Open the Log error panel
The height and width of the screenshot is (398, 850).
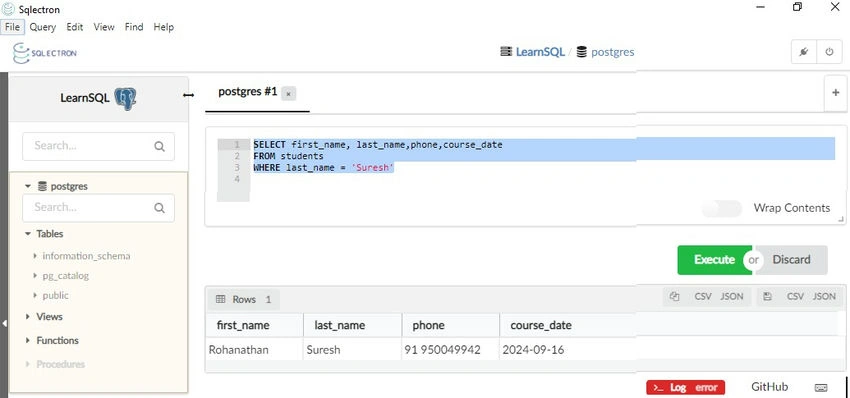pyautogui.click(x=685, y=387)
